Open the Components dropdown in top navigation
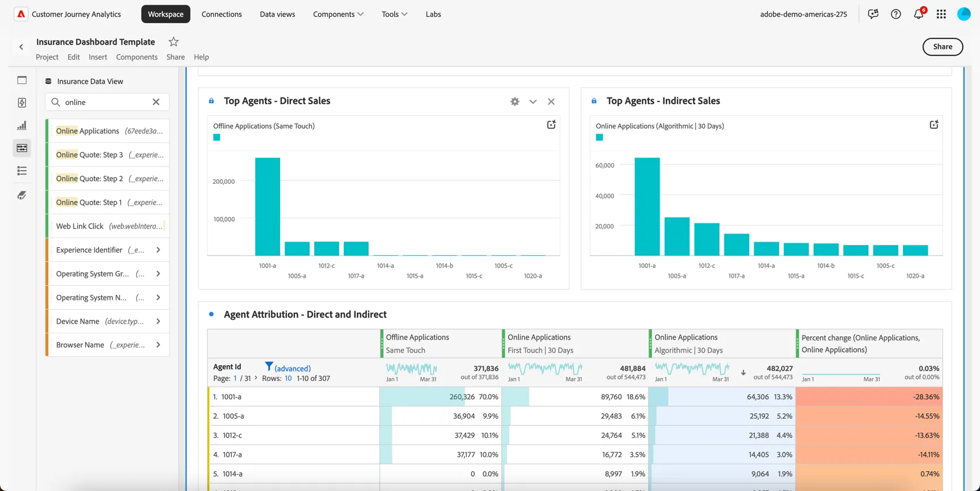This screenshot has width=980, height=491. [x=339, y=14]
